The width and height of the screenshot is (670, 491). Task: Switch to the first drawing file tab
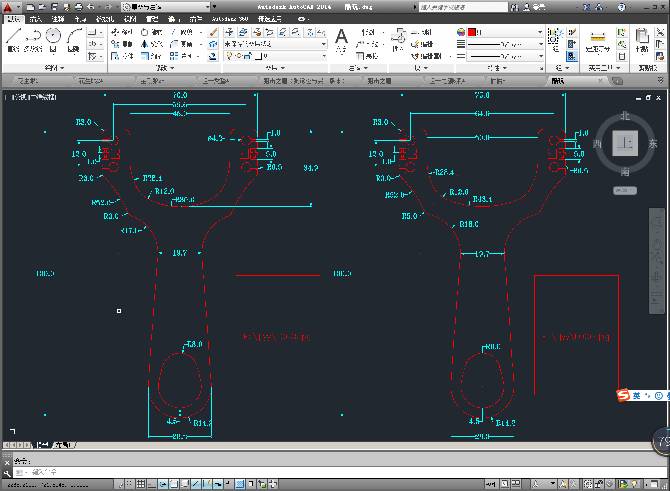28,81
